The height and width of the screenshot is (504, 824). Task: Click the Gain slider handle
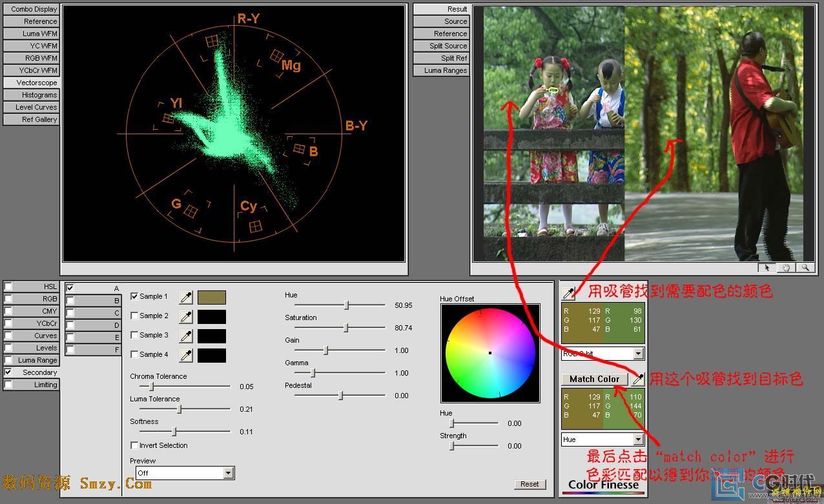(326, 350)
